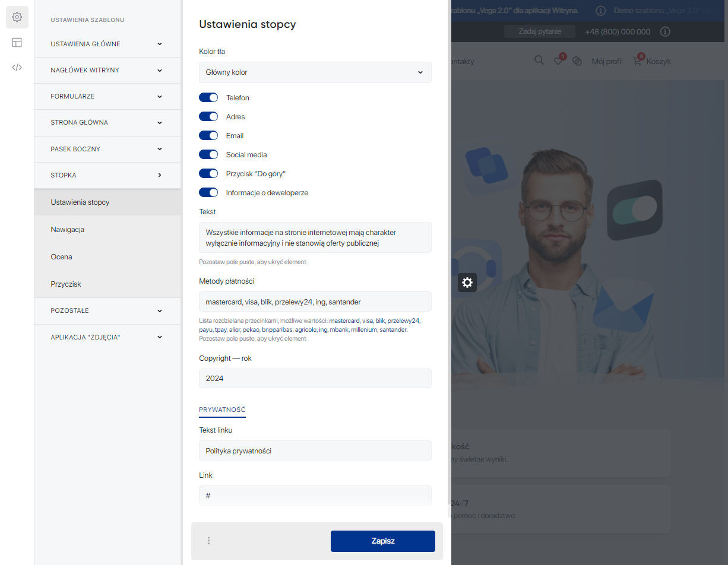The height and width of the screenshot is (565, 728).
Task: Click the search magnifier icon in the preview
Action: (x=539, y=61)
